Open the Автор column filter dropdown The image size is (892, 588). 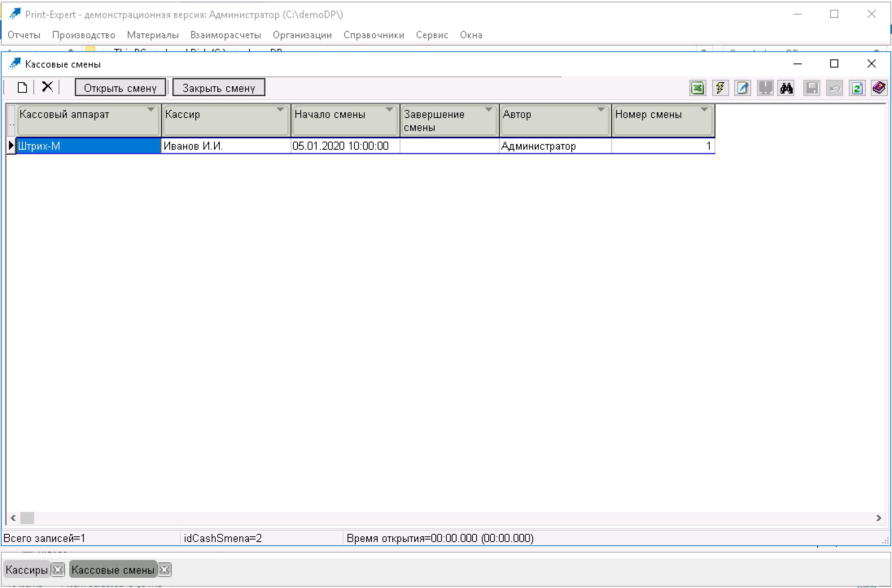[601, 109]
